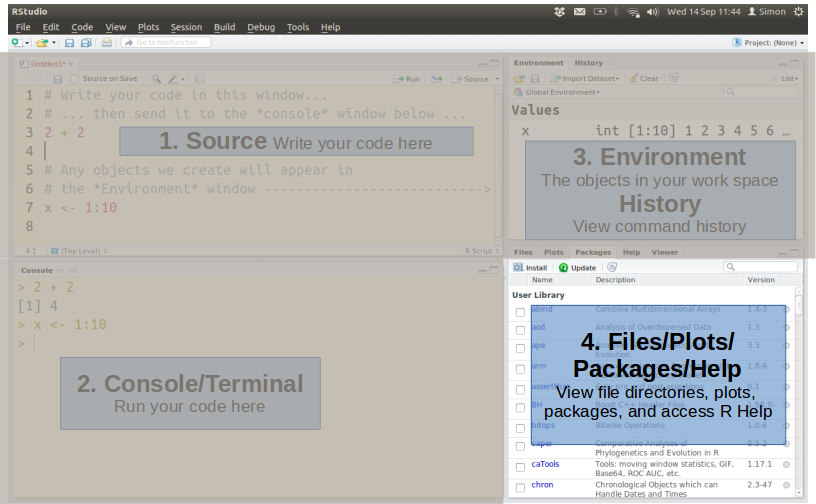816x504 pixels.
Task: Open the Code menu
Action: (82, 27)
